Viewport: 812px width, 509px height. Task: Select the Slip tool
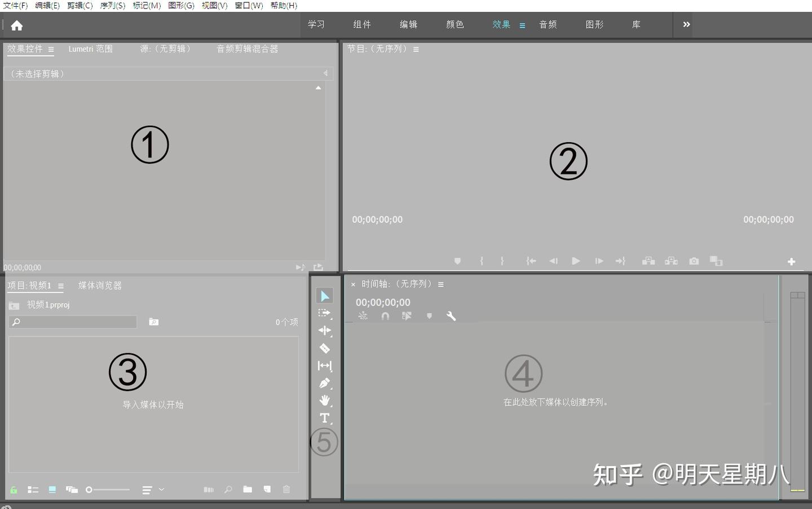(x=324, y=366)
